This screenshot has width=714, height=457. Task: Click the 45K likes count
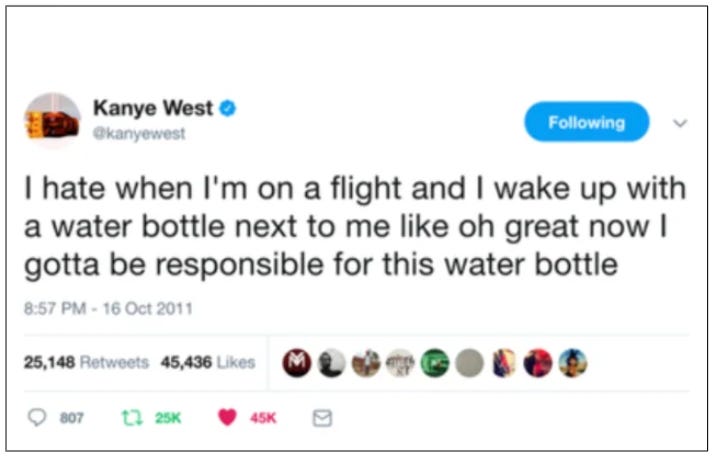263,417
